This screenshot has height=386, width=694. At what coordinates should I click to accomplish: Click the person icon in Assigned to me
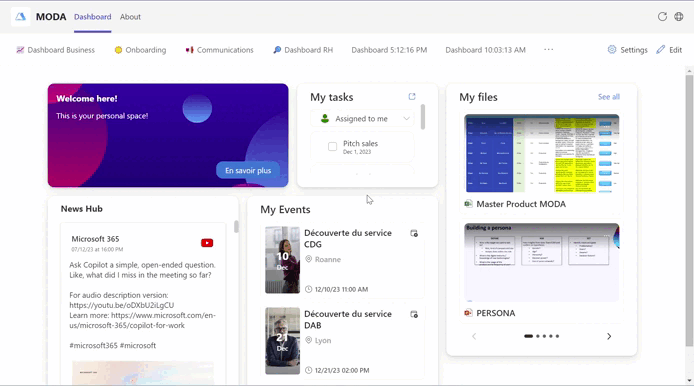325,119
